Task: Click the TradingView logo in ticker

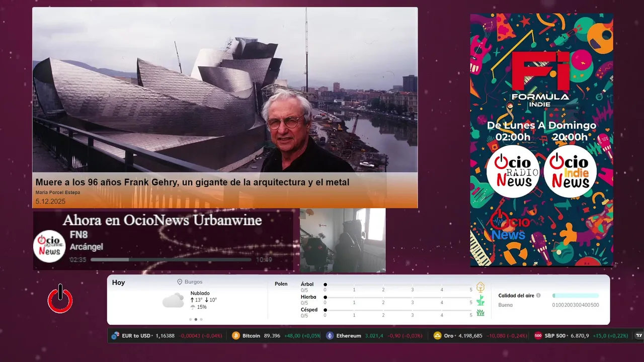Action: point(639,335)
